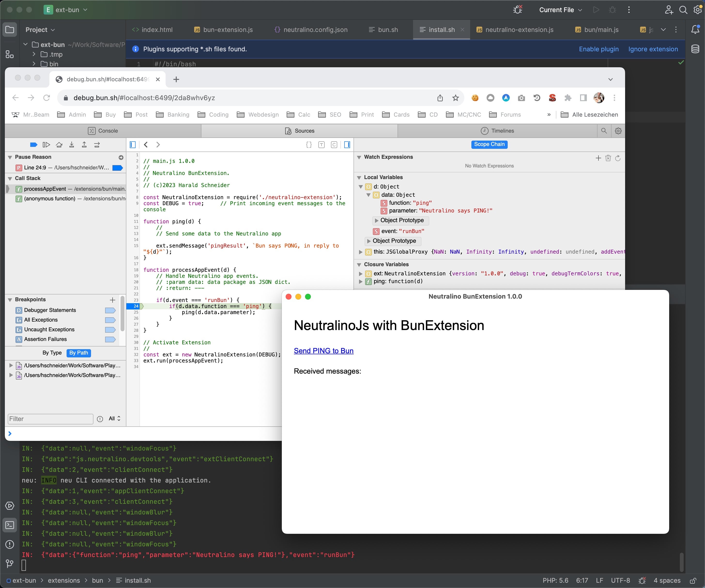Click the breakpoints Filter input field

50,419
